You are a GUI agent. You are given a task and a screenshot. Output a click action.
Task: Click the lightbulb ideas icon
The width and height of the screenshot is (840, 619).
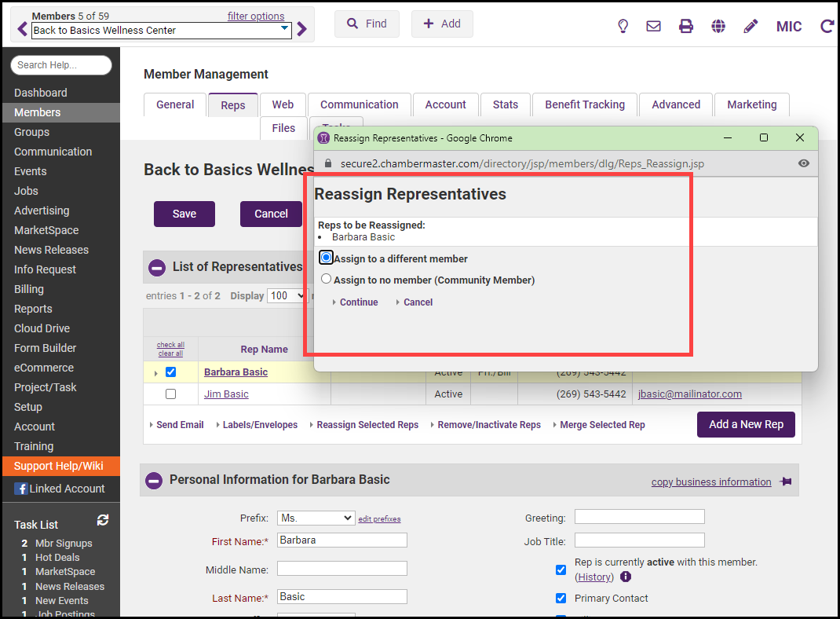click(x=623, y=26)
